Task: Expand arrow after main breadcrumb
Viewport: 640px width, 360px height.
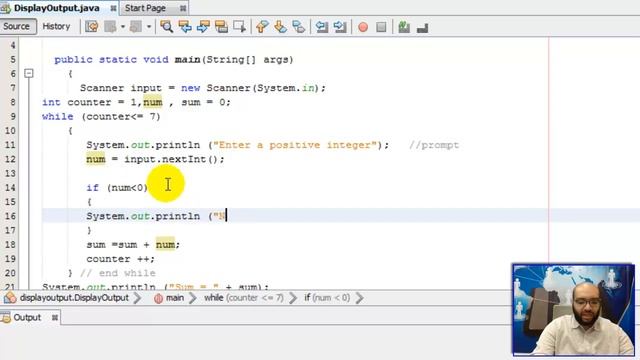Action: click(x=193, y=298)
